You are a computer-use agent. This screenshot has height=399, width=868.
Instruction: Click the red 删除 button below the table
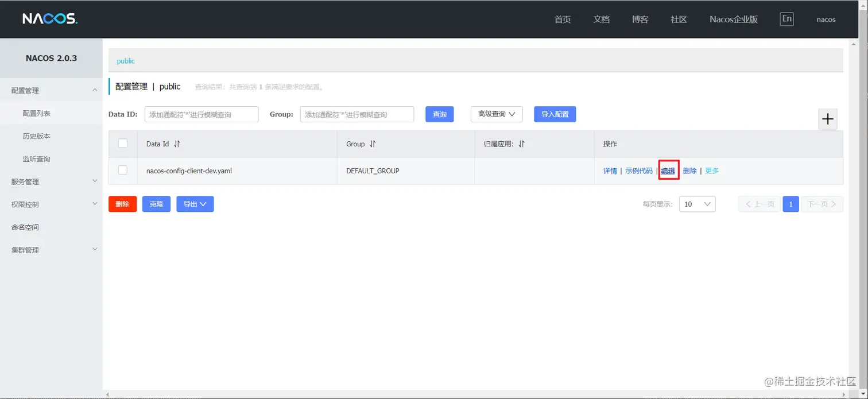click(122, 204)
